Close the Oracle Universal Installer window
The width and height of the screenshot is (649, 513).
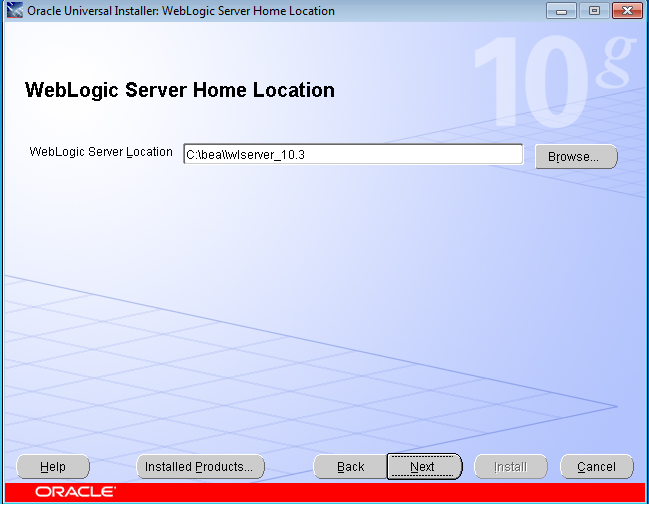coord(627,11)
